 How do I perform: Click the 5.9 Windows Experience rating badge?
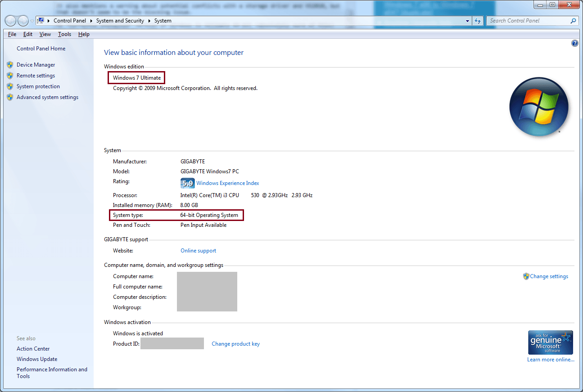click(187, 183)
